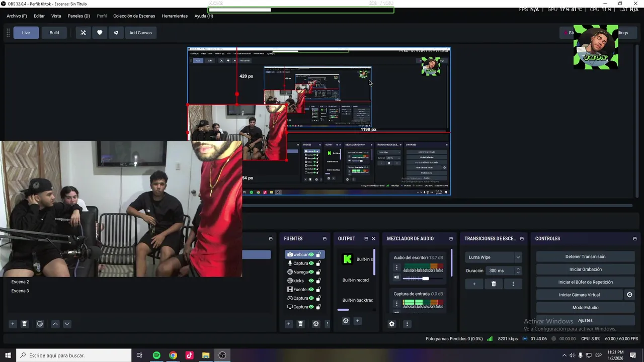Click Iniciar Cámara Virtual button
The height and width of the screenshot is (362, 644).
tap(579, 295)
